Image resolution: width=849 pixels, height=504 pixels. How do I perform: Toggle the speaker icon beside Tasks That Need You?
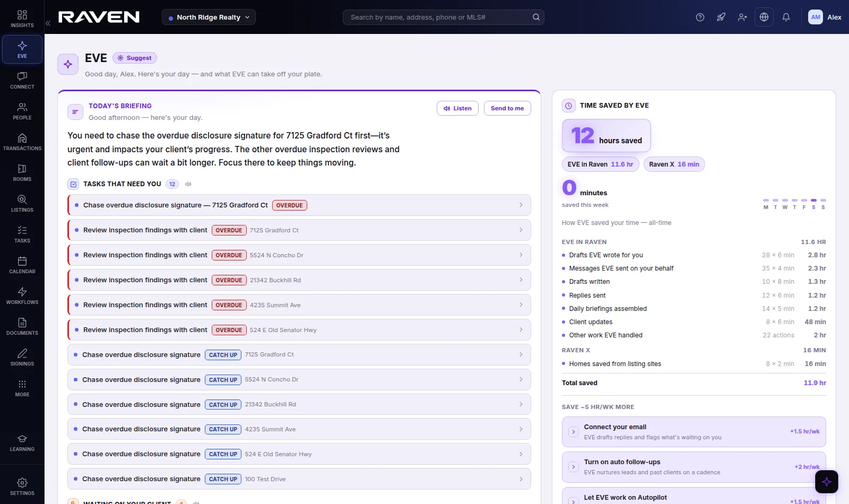tap(188, 184)
